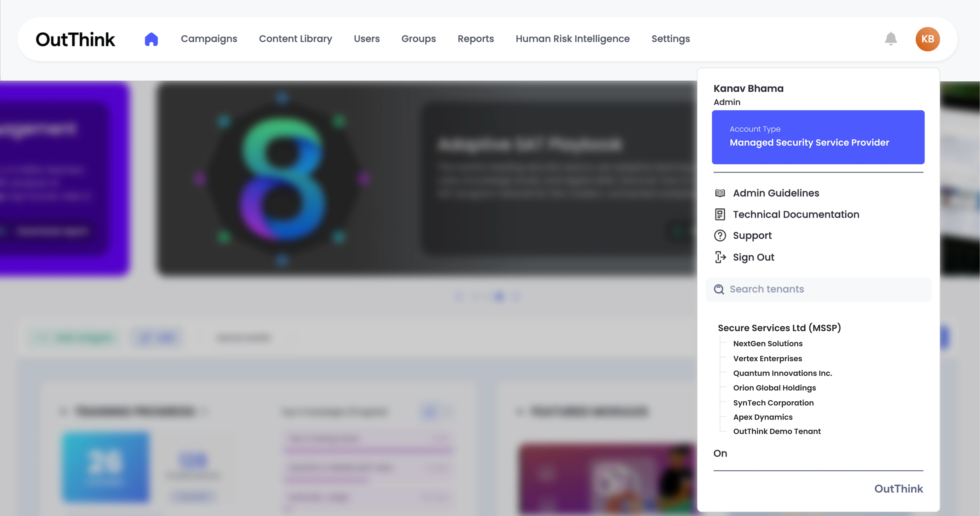Click the Technical Documentation page icon
This screenshot has height=516, width=980.
[x=720, y=215]
